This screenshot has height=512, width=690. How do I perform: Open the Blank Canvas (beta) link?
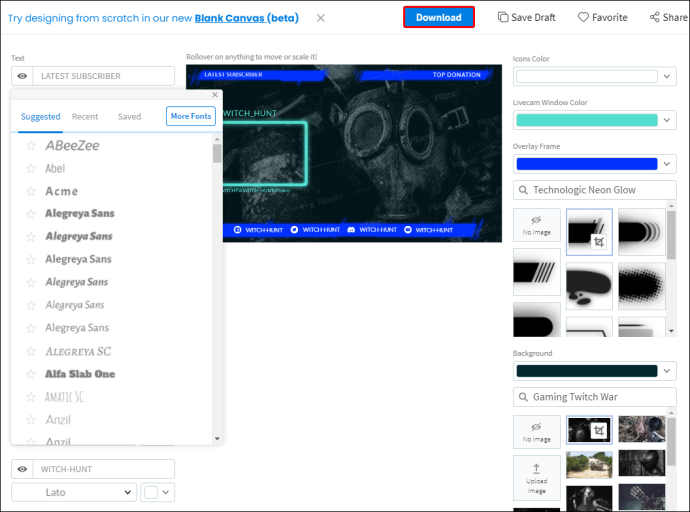(x=246, y=18)
